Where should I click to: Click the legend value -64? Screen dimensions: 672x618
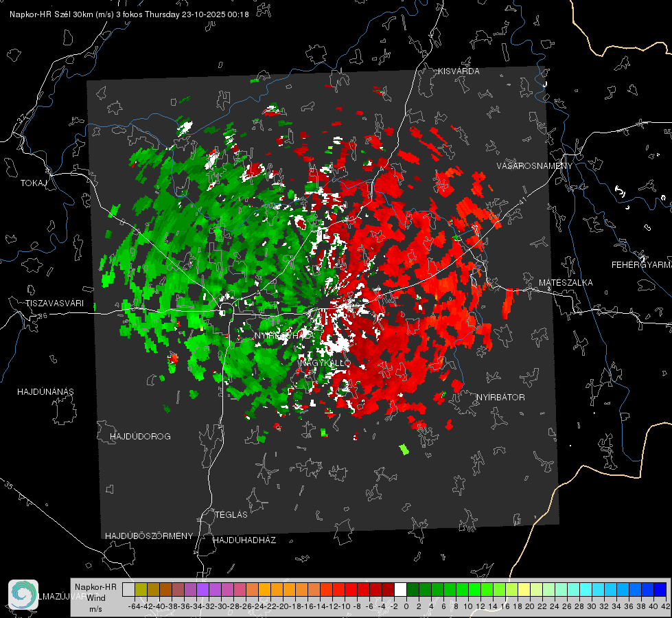point(134,606)
